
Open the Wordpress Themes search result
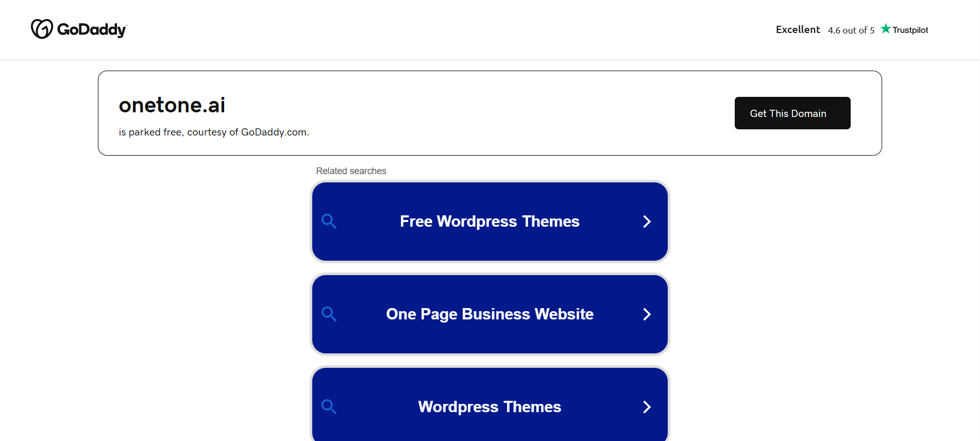click(490, 404)
